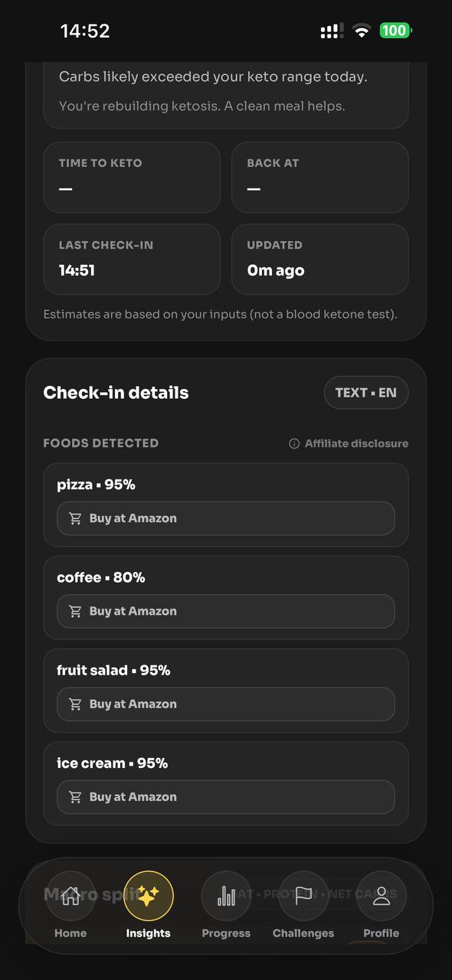The width and height of the screenshot is (452, 980).
Task: Click the cart icon on pizza's Amazon button
Action: pos(75,518)
